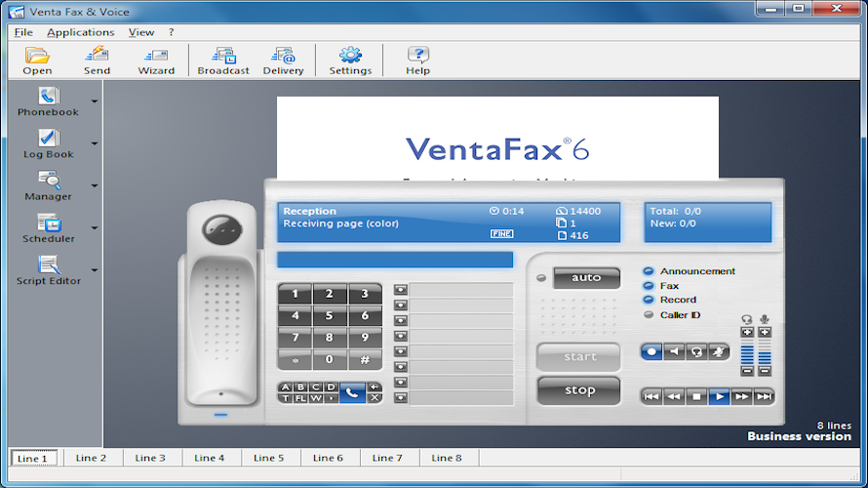The image size is (868, 488).
Task: Click the blue play button
Action: point(719,396)
